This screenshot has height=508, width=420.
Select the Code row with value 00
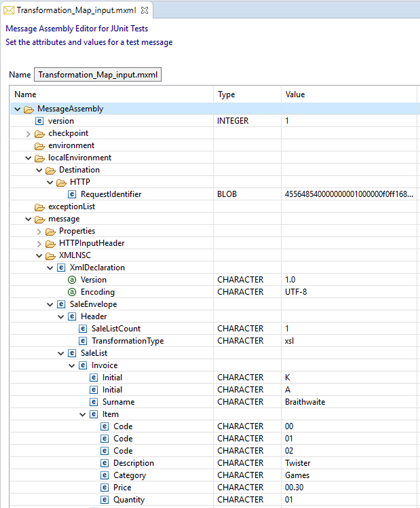[x=213, y=427]
